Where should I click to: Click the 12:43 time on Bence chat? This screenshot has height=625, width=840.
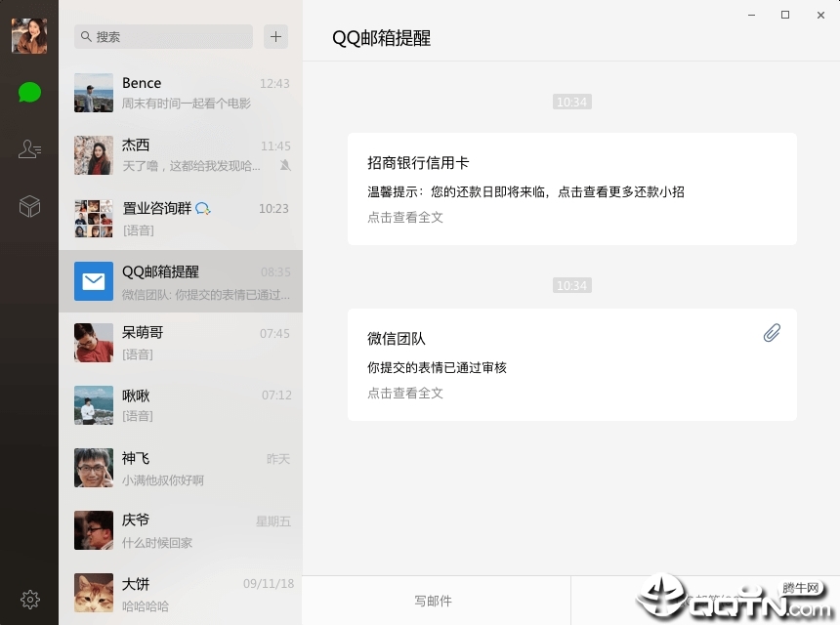(x=274, y=84)
